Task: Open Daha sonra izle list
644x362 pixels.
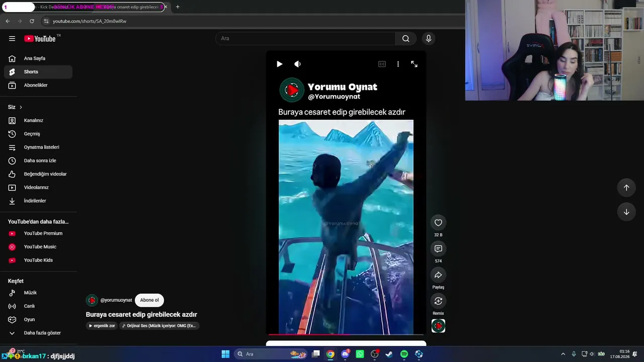Action: 38,161
